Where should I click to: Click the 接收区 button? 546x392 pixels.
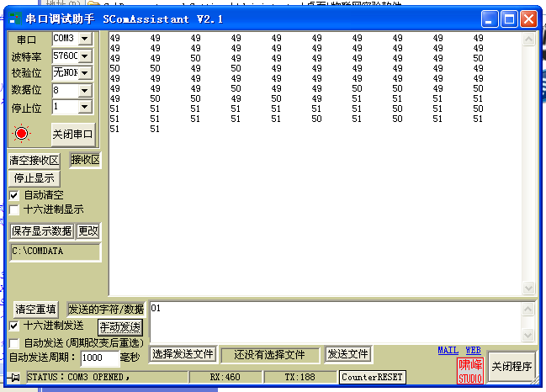[85, 160]
